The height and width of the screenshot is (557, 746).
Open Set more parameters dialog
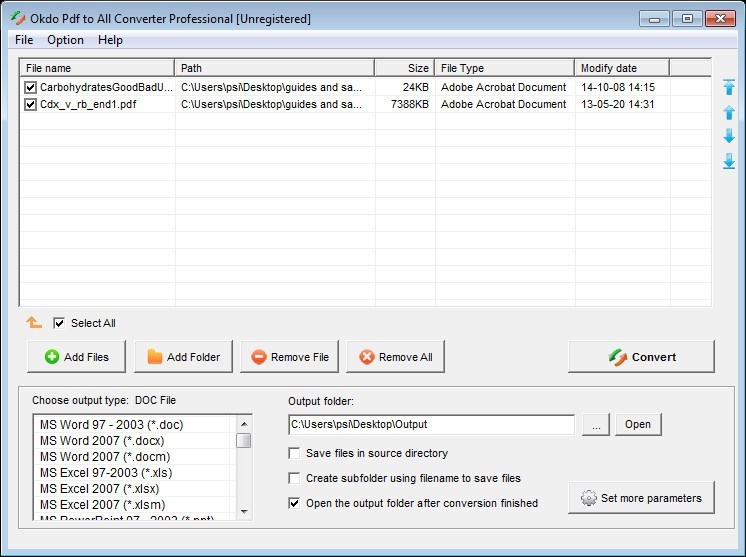pyautogui.click(x=641, y=498)
